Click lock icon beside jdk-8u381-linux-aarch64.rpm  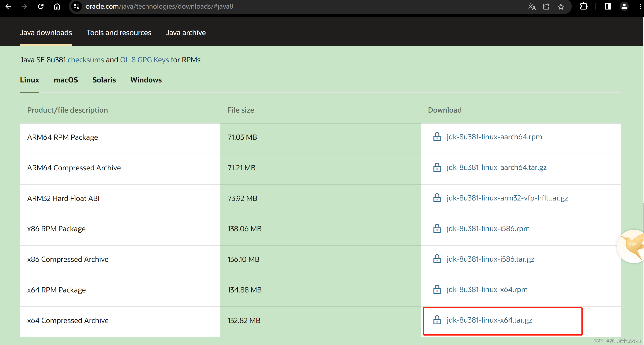437,137
